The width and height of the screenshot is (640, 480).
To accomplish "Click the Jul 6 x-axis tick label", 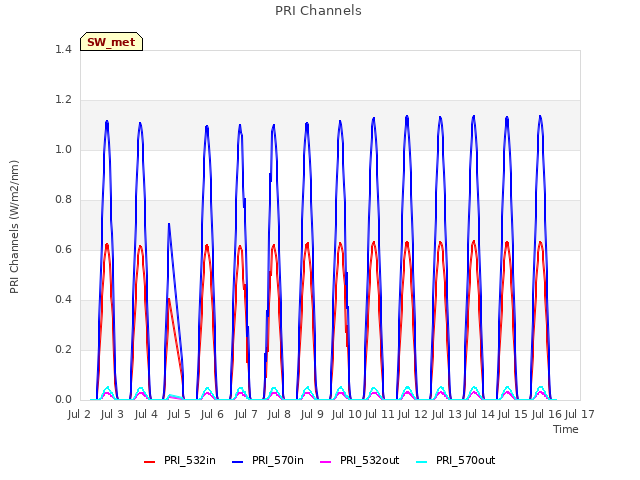I will 212,414.
